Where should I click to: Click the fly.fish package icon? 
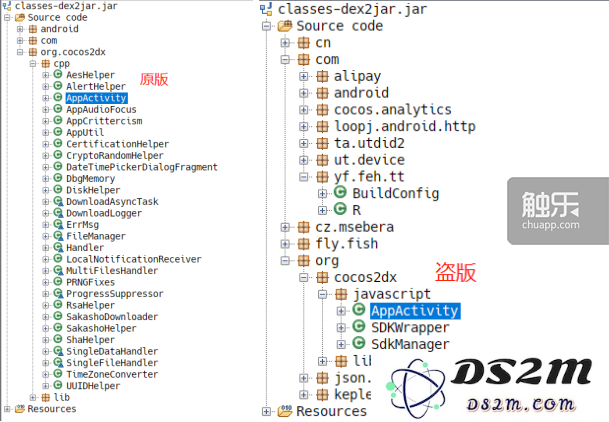point(304,244)
